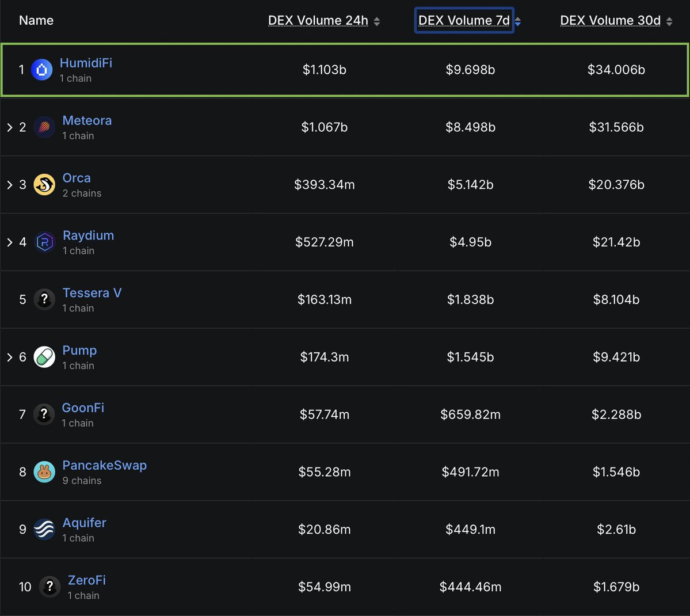This screenshot has width=690, height=616.
Task: Open the Raydium protocol link
Action: pyautogui.click(x=89, y=235)
